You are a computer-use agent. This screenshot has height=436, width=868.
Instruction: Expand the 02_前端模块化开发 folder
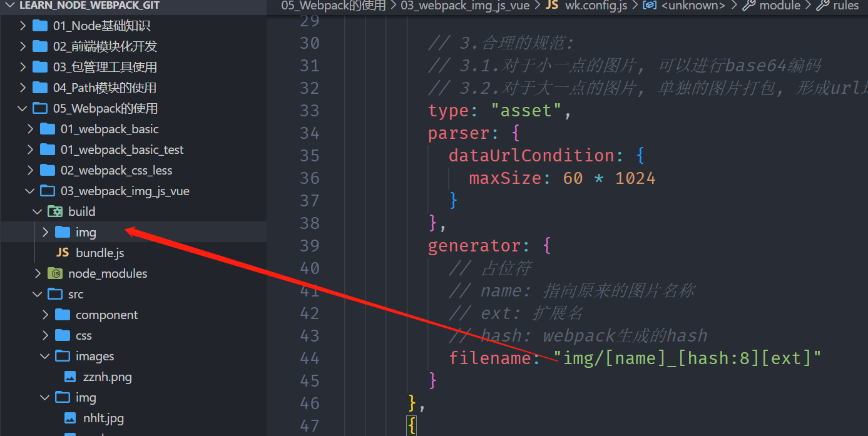click(x=23, y=46)
